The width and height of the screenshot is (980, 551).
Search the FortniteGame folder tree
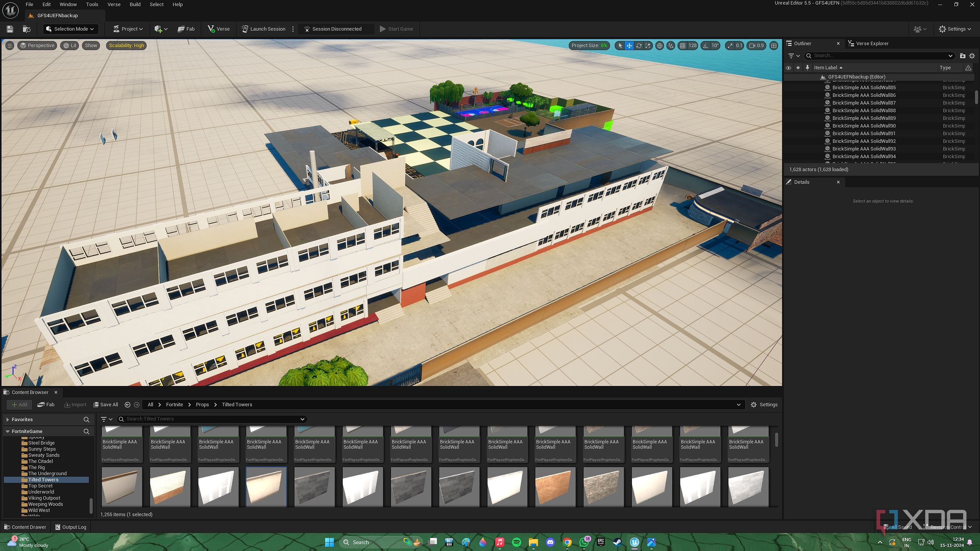tap(86, 432)
